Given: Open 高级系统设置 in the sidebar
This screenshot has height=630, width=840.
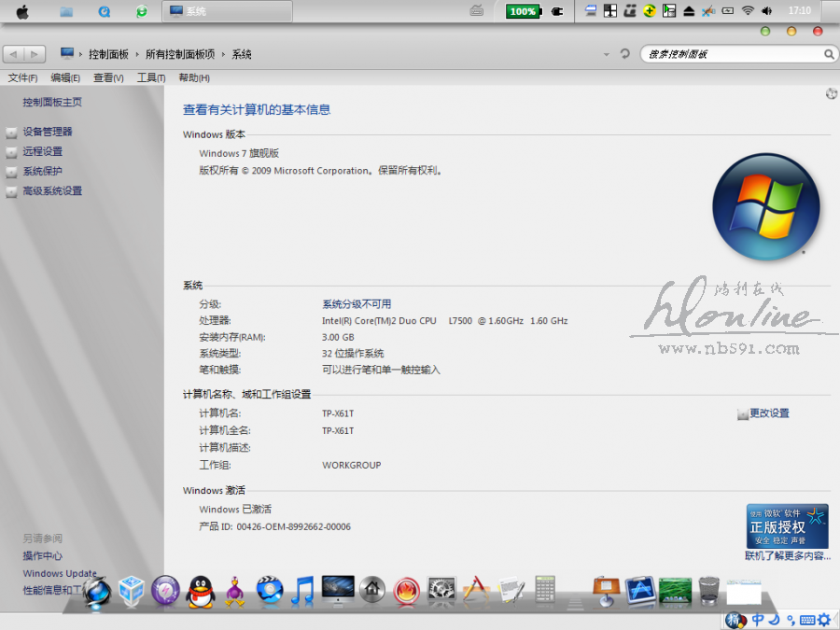Looking at the screenshot, I should coord(52,190).
